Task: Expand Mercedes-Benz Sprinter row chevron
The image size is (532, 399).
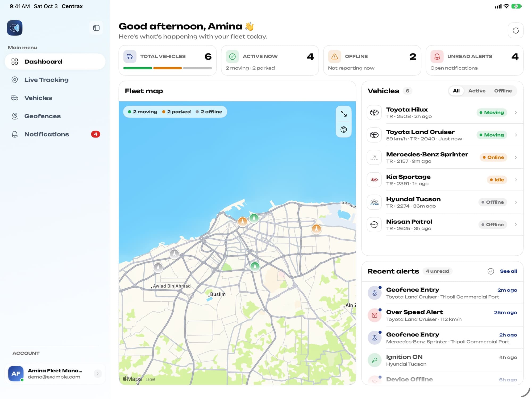Action: click(516, 157)
